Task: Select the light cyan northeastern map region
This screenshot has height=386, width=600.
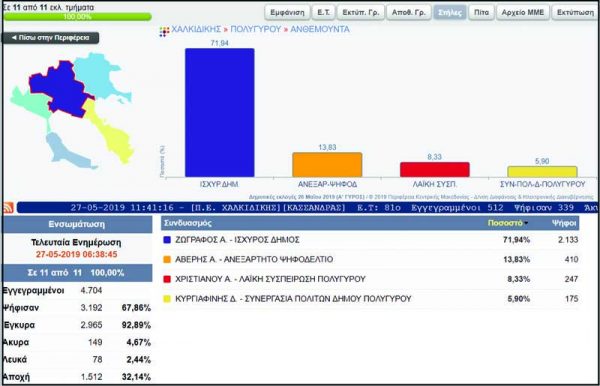Action: (x=99, y=75)
